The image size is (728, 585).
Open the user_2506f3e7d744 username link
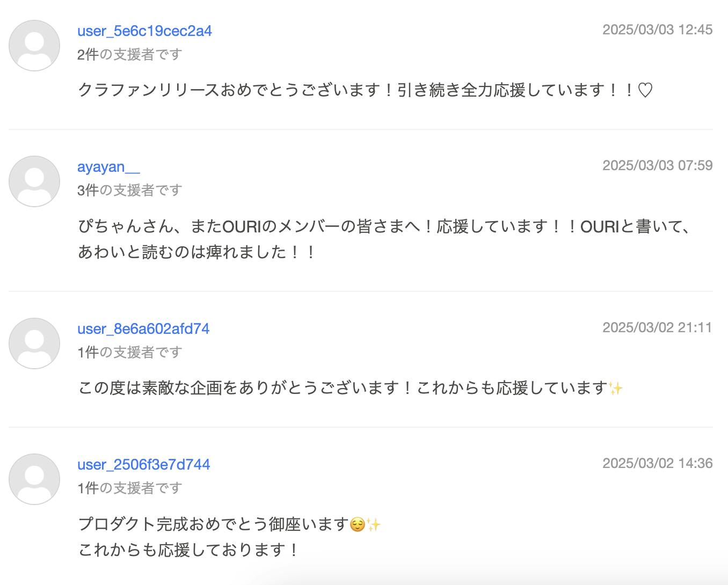click(x=143, y=465)
